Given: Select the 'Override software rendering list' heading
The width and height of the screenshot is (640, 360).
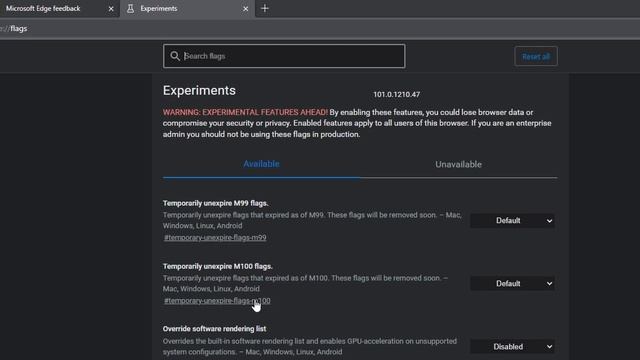Looking at the screenshot, I should [214, 329].
